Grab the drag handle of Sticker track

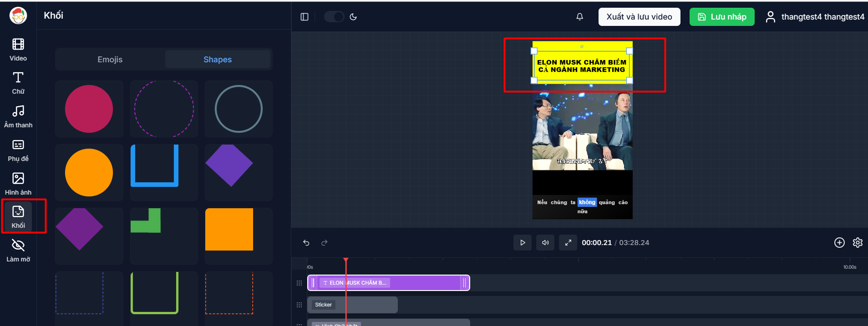coord(299,305)
